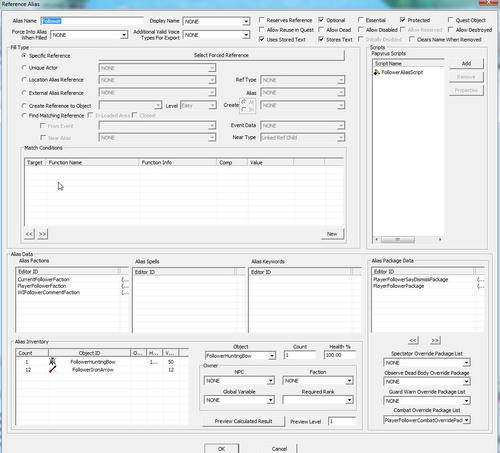Open the Object FollowerHuntingBow dropdown
Screen dimensions: 500x453
coord(272,356)
